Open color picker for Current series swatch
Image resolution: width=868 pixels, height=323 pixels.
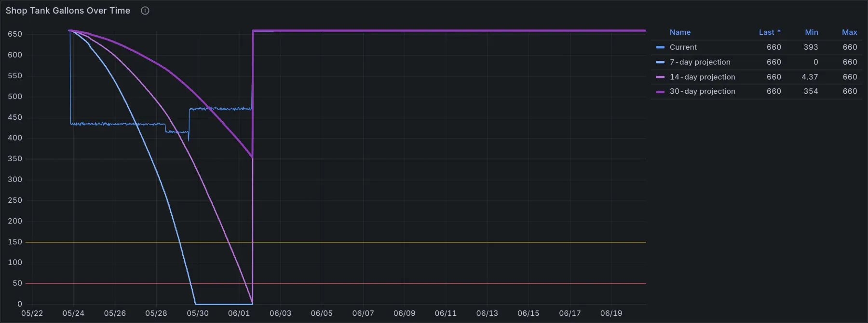click(660, 47)
